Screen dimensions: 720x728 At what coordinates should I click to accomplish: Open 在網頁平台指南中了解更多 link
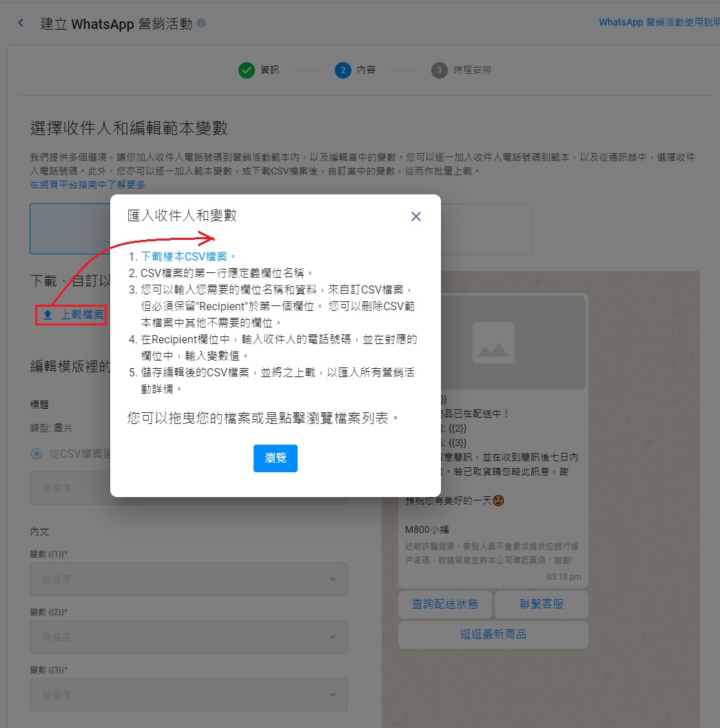click(x=88, y=185)
